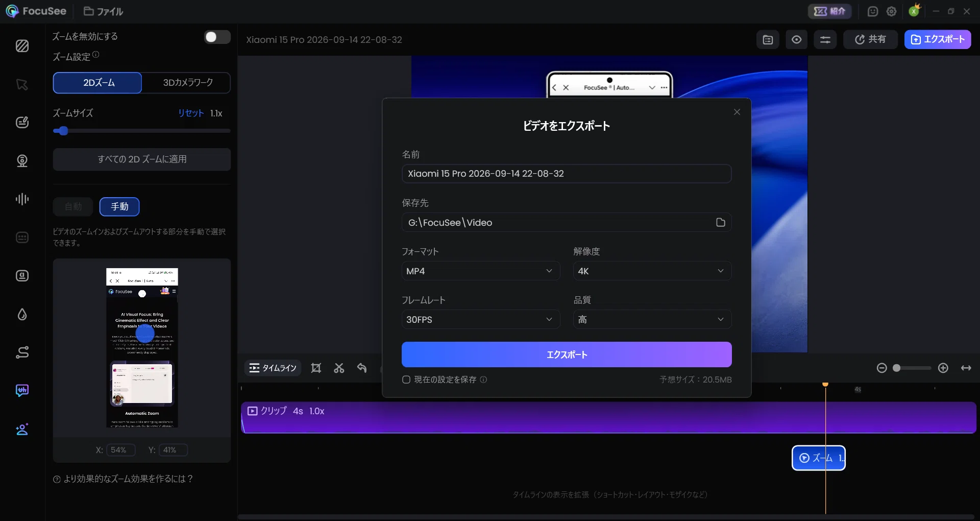The height and width of the screenshot is (521, 980).
Task: Click the Y percentage field 41%
Action: click(173, 450)
